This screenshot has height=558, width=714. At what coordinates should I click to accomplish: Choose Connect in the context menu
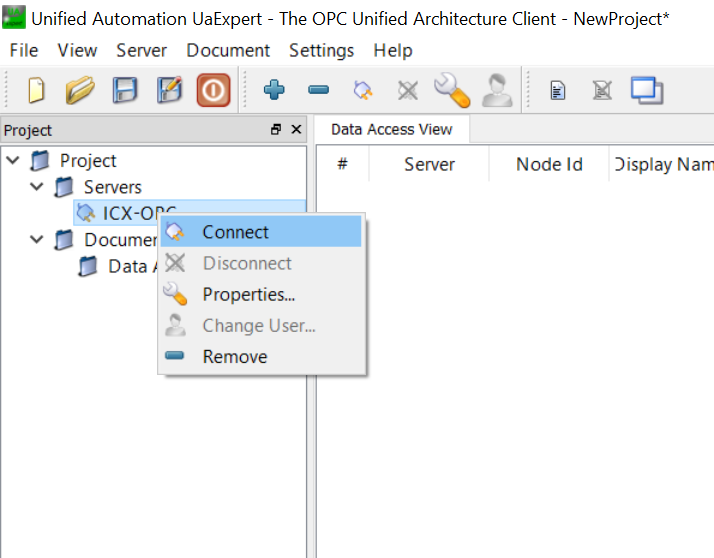point(235,232)
